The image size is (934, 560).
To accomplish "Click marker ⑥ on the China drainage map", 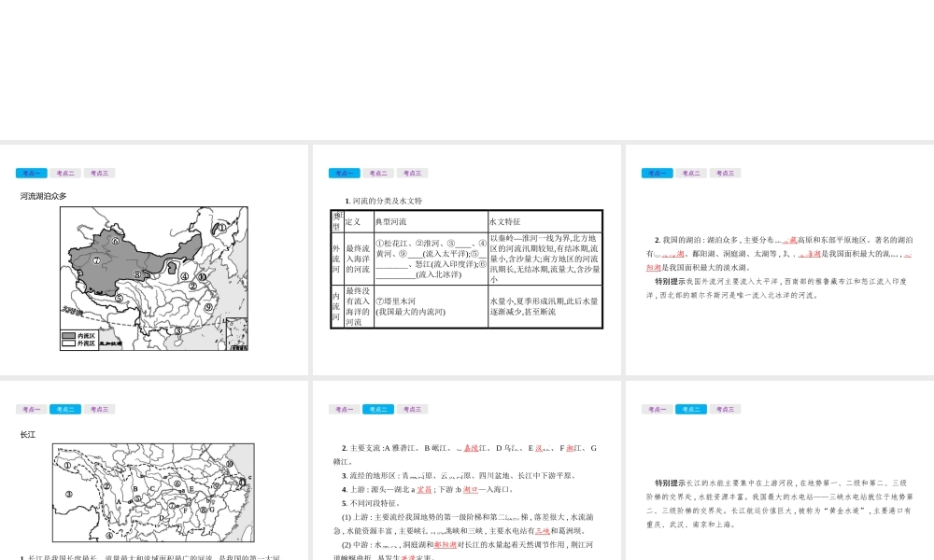I will click(116, 241).
